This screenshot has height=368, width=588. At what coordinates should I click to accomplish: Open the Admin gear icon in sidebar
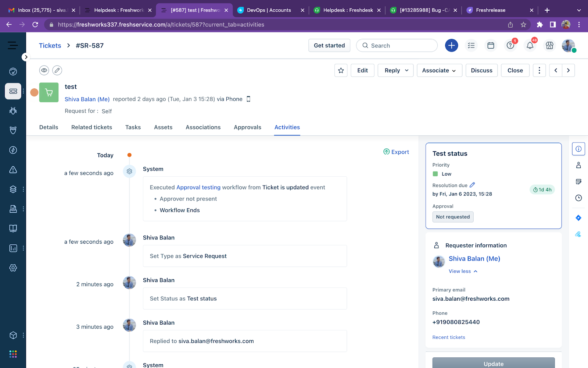(13, 268)
